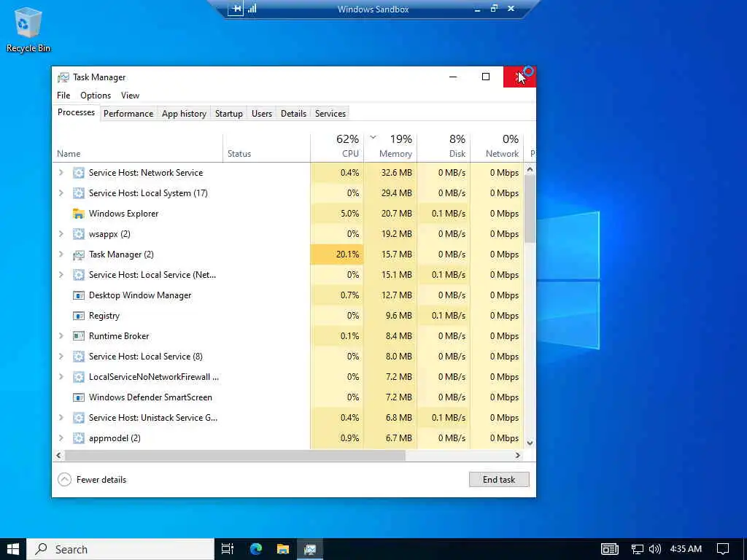Image resolution: width=747 pixels, height=560 pixels.
Task: Open Task View from the taskbar
Action: (228, 549)
